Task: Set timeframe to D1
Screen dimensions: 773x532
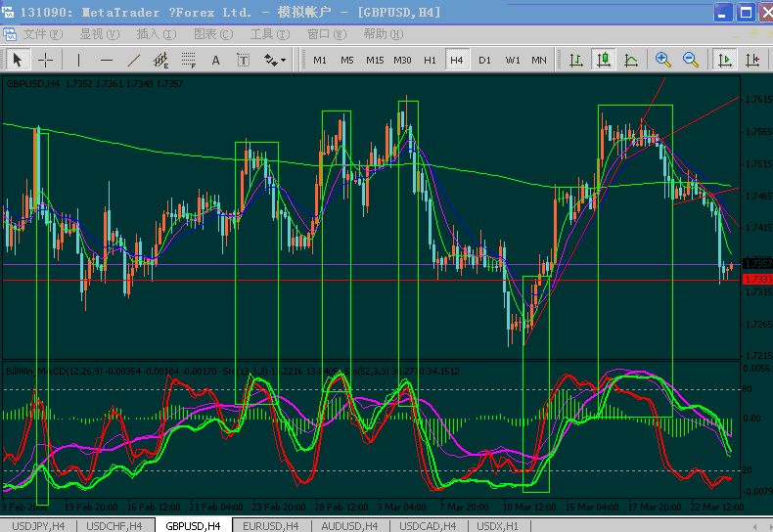Action: pyautogui.click(x=484, y=60)
